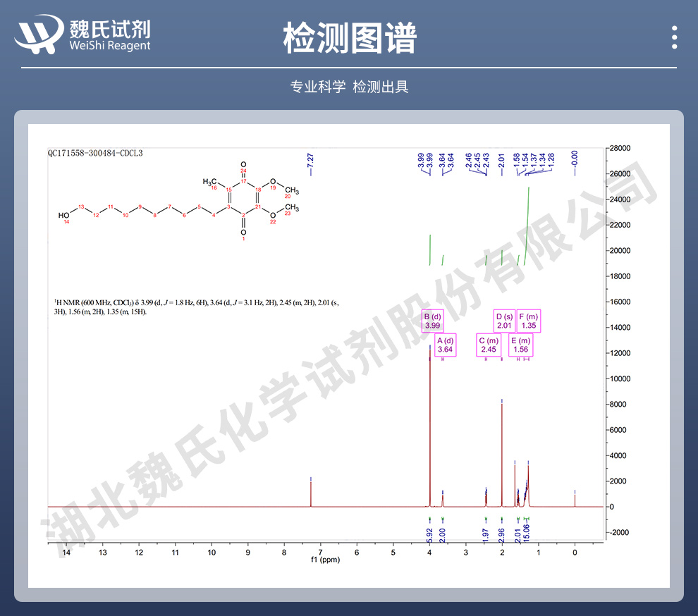Click the D (s) 2.01 peak label
The height and width of the screenshot is (616, 698).
tap(504, 321)
